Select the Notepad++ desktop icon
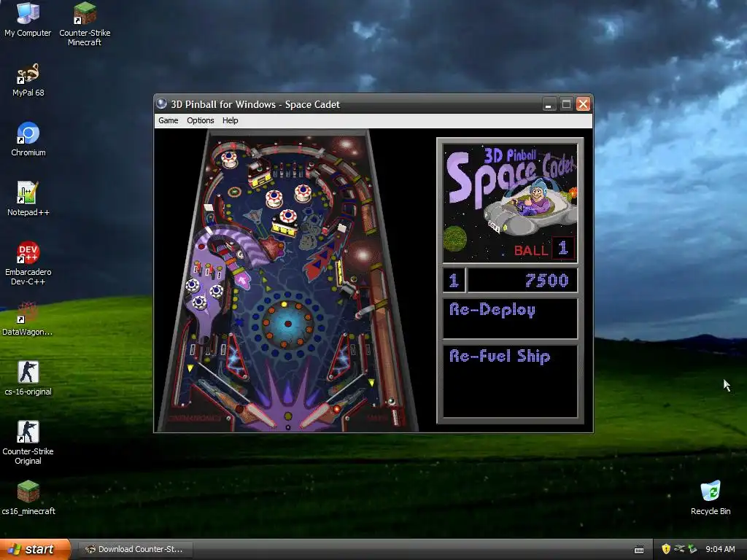Screen dimensions: 747x560 pos(28,199)
